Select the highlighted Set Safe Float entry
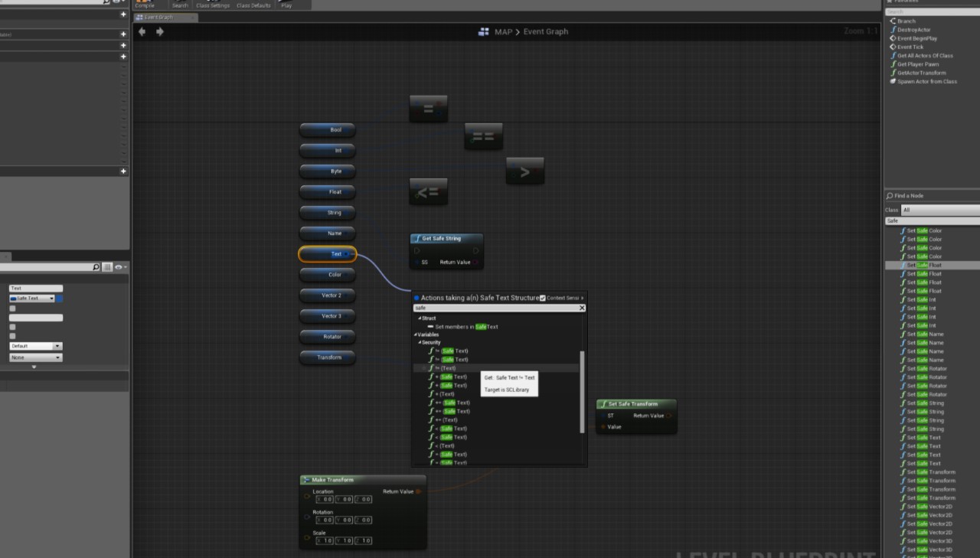 [x=933, y=265]
